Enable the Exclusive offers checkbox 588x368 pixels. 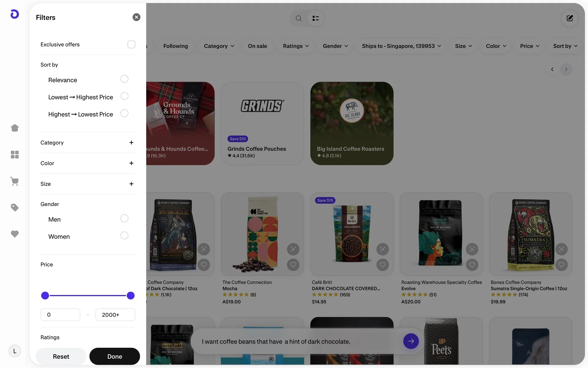tap(131, 44)
